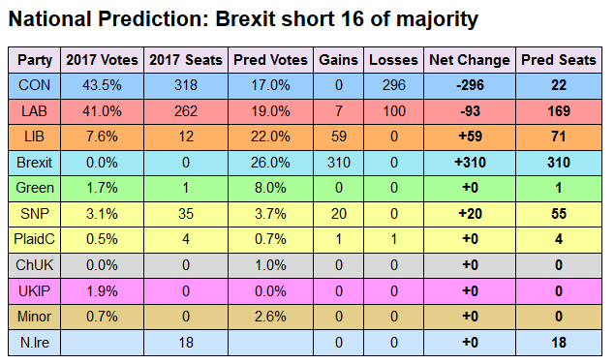Click Brexit predicted seats value 310
The image size is (615, 364).
point(559,163)
